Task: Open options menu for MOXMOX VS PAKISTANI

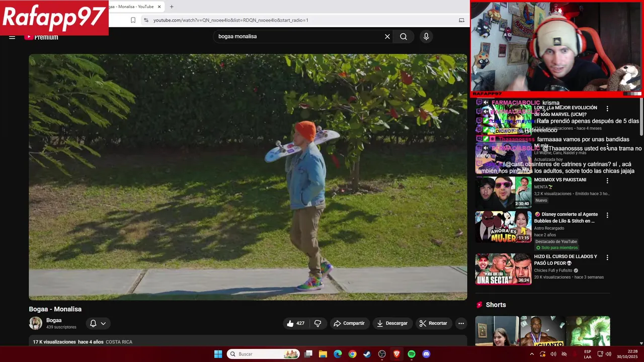Action: pos(607,180)
